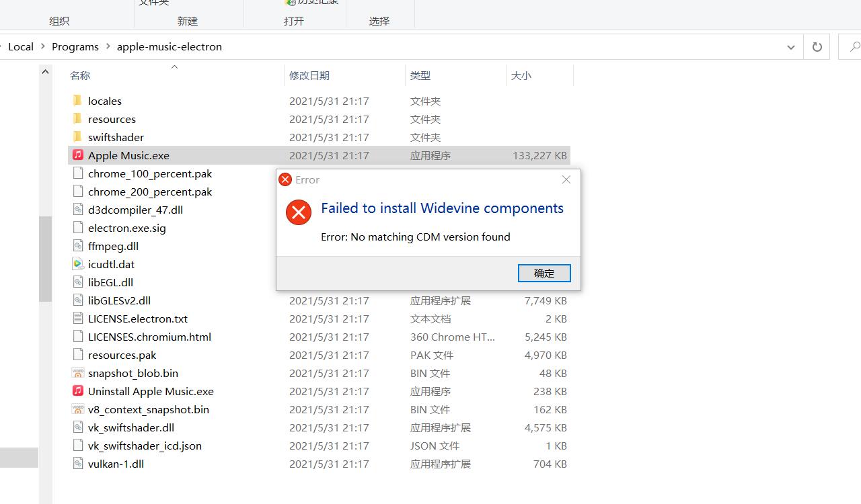
Task: Open the locales folder icon
Action: point(77,100)
